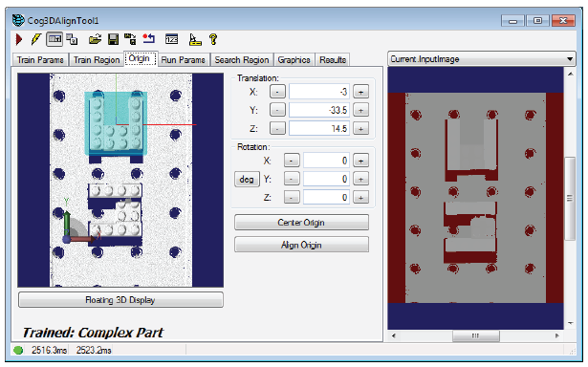Increase Rotation Y with plus button
The height and width of the screenshot is (367, 588).
360,179
